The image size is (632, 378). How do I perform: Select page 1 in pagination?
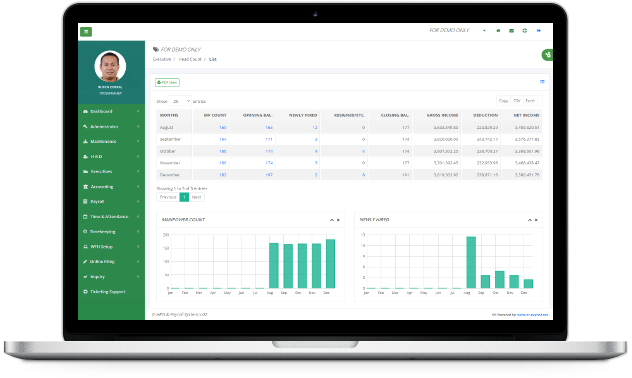point(184,197)
